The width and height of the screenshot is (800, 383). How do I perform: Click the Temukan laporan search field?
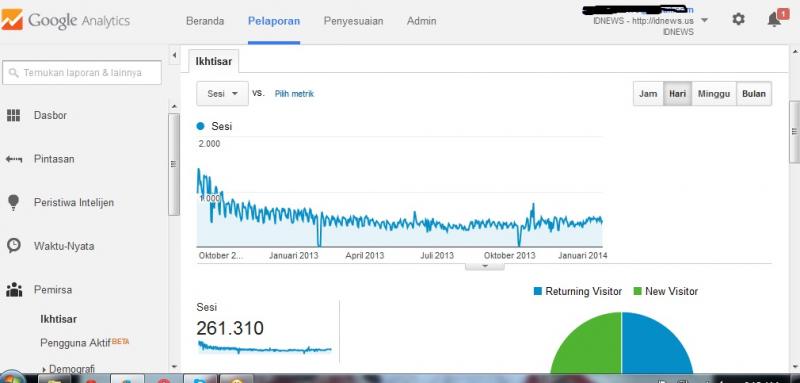coord(82,73)
